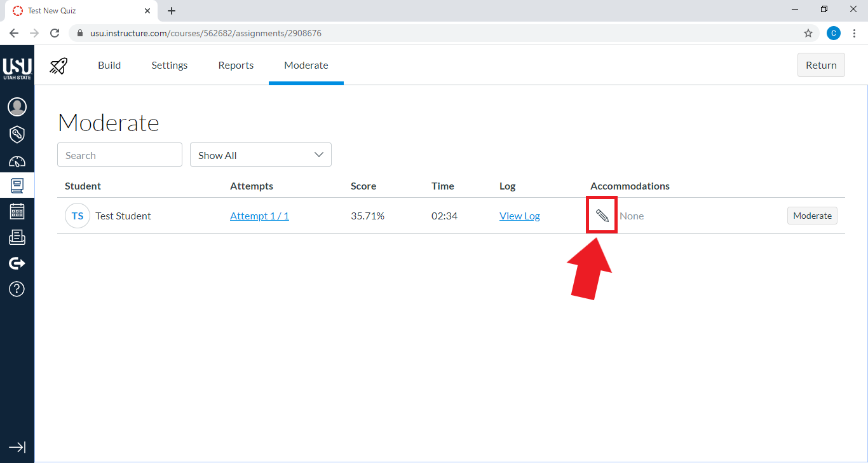The image size is (868, 463).
Task: Click the Return button
Action: pyautogui.click(x=821, y=65)
